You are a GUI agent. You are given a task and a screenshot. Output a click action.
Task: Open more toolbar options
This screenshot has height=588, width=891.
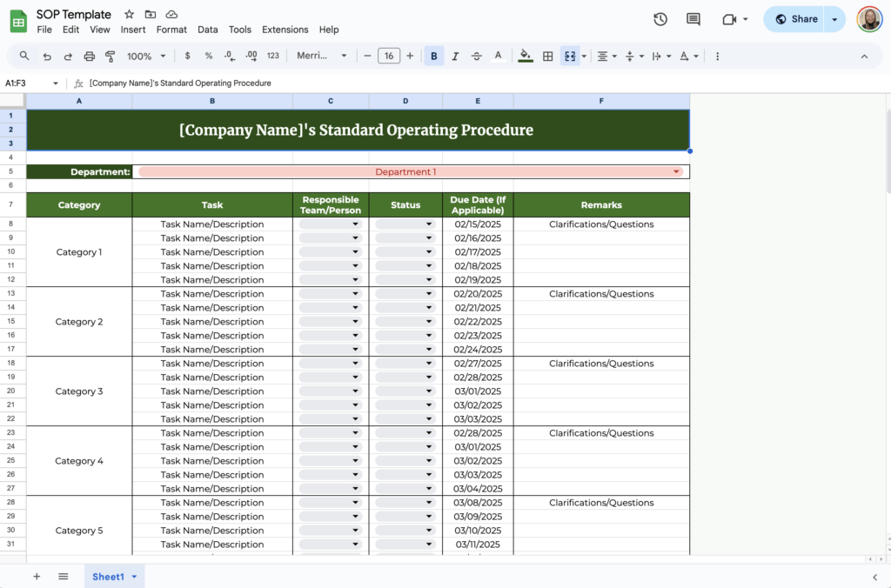(717, 56)
